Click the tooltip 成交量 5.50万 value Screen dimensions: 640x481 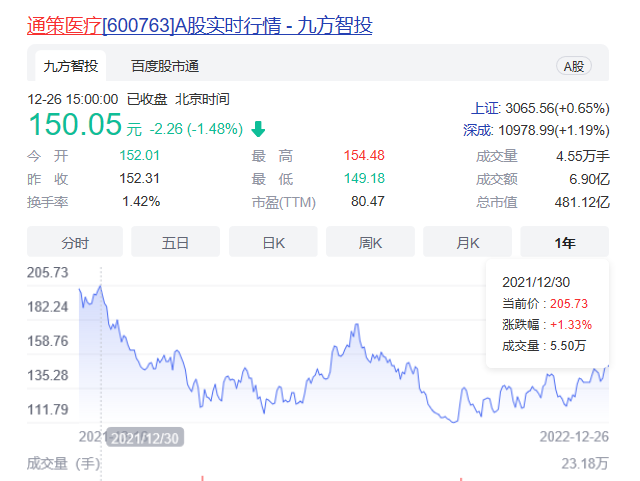[568, 346]
